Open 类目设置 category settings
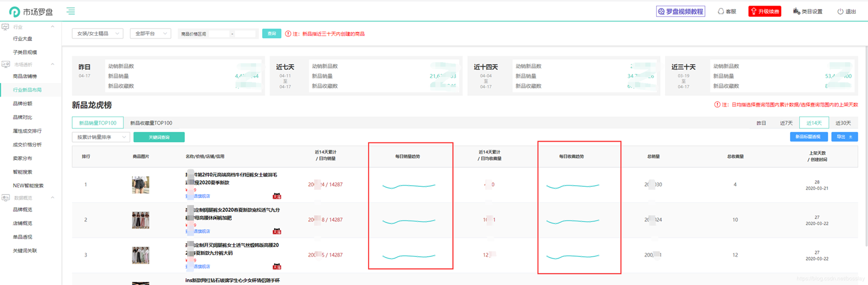The width and height of the screenshot is (868, 285). tap(796, 11)
